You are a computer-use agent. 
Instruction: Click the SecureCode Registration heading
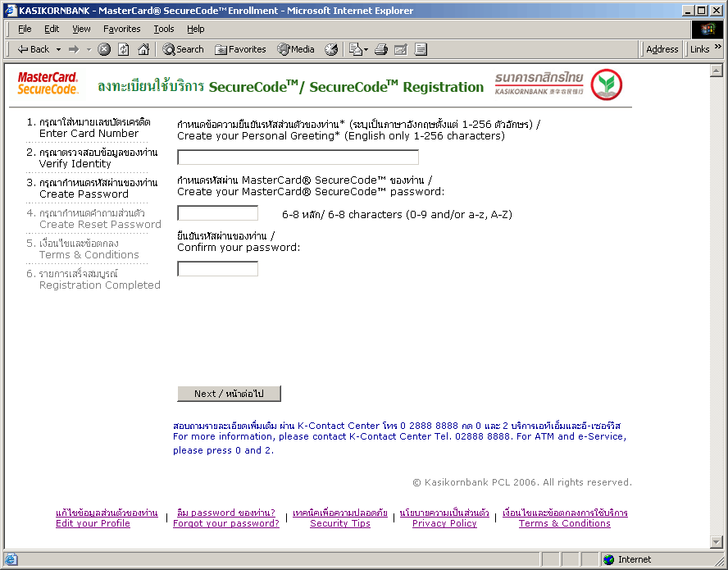[x=291, y=86]
